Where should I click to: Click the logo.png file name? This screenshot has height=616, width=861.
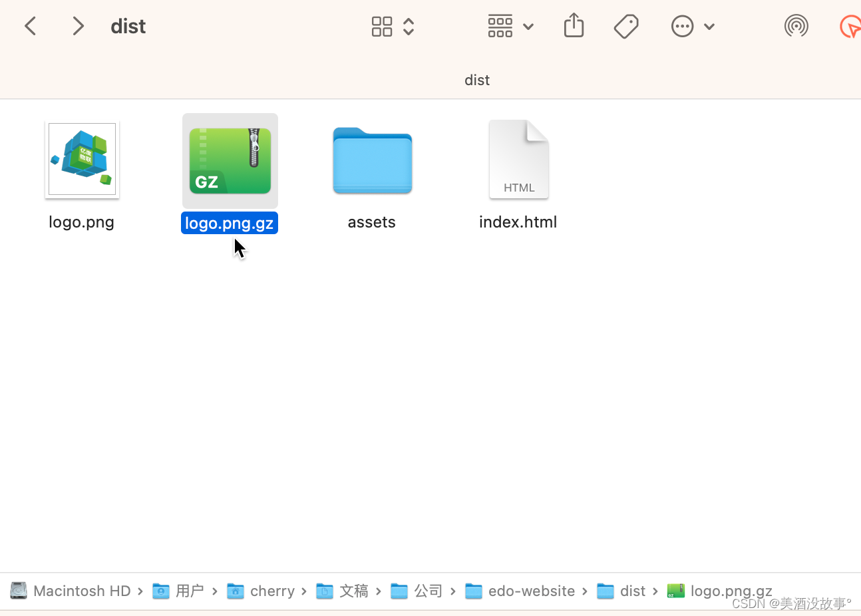click(x=81, y=222)
